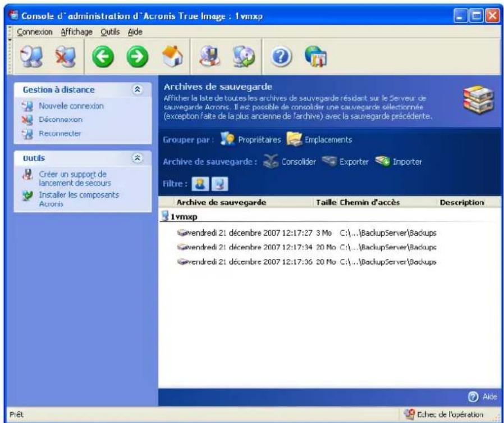Viewport: 504px width, 423px height.
Task: Group archives by Emplacements
Action: pyautogui.click(x=328, y=140)
